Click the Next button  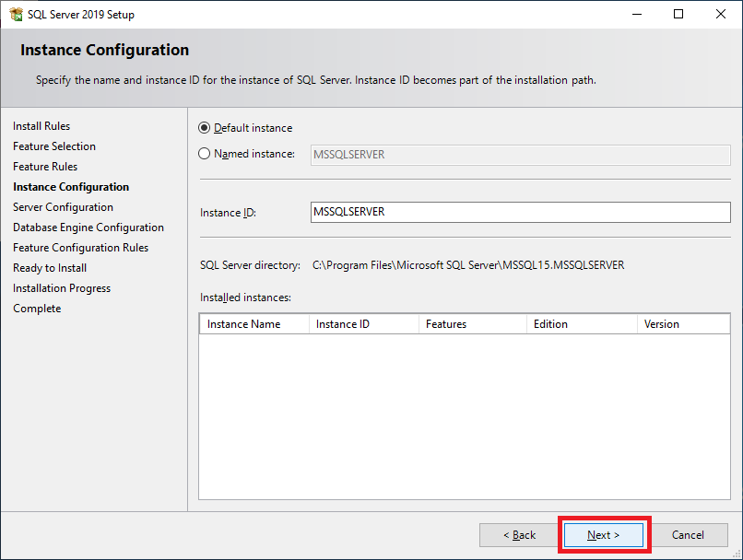pos(604,535)
